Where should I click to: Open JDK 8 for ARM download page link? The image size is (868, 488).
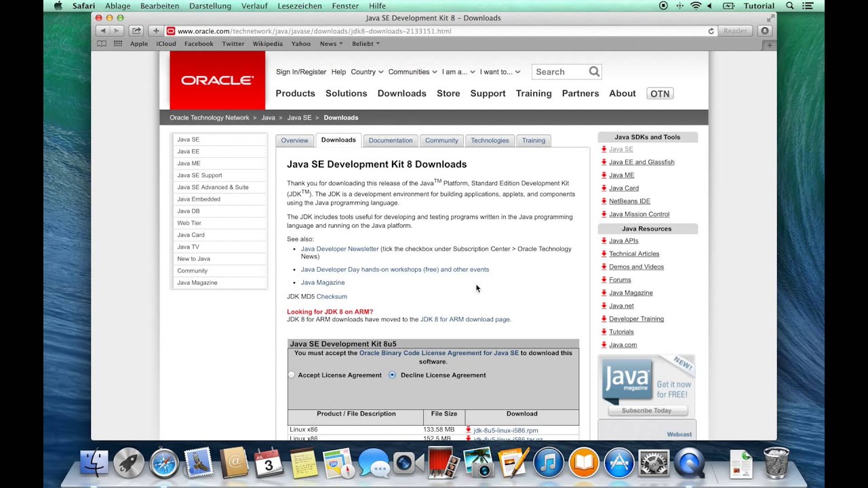465,319
